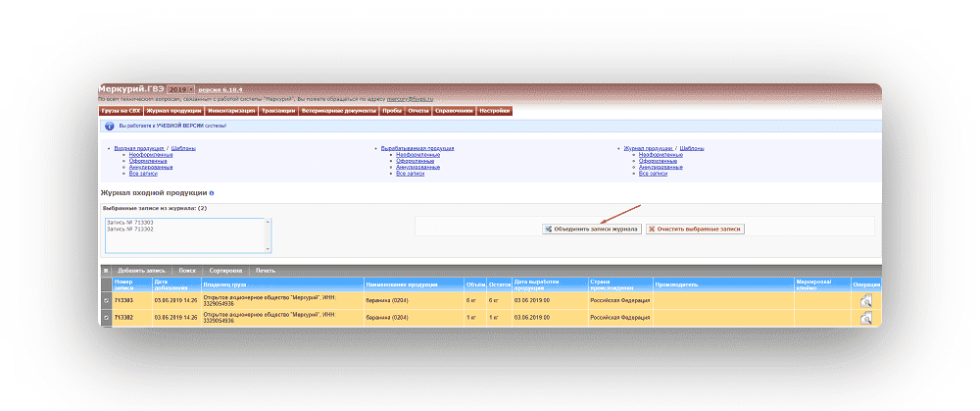This screenshot has width=980, height=411.
Task: Click the mercury support email link
Action: point(410,99)
